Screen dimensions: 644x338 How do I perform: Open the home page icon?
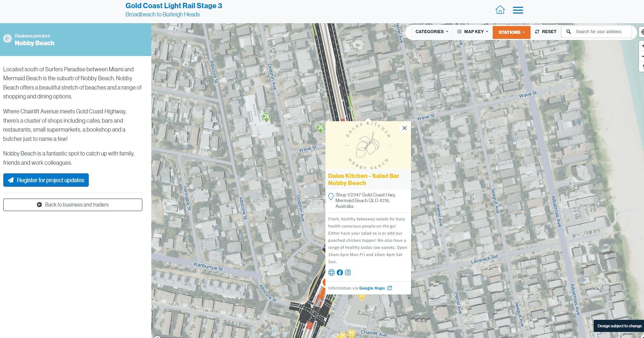click(x=500, y=10)
